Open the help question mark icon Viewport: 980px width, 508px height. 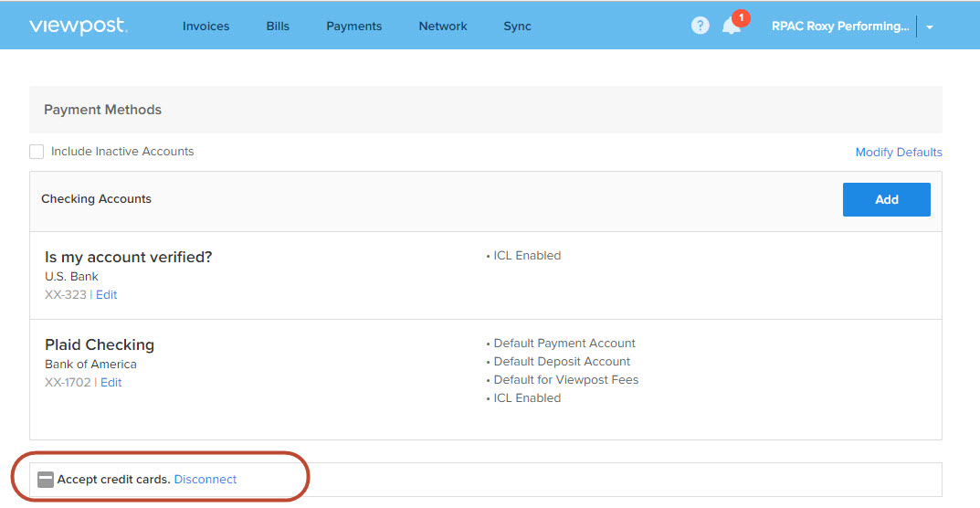pos(700,26)
